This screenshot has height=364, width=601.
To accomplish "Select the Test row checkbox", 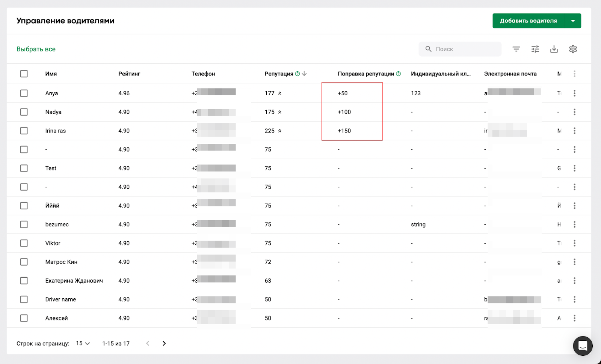I will click(x=24, y=168).
